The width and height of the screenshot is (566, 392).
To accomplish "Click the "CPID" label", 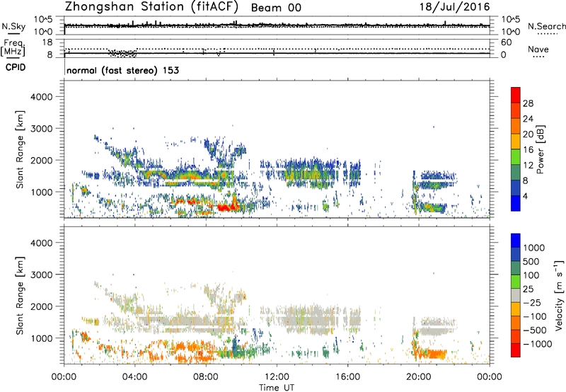I will click(16, 67).
